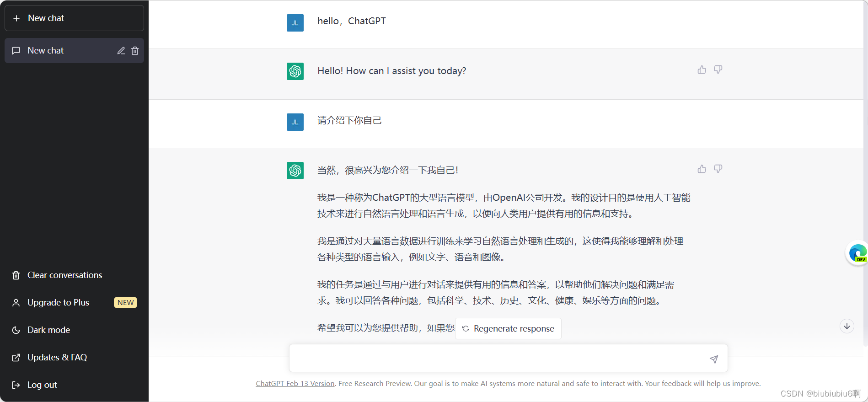868x402 pixels.
Task: Click the vertical scrollbar on the right edge
Action: click(x=865, y=174)
